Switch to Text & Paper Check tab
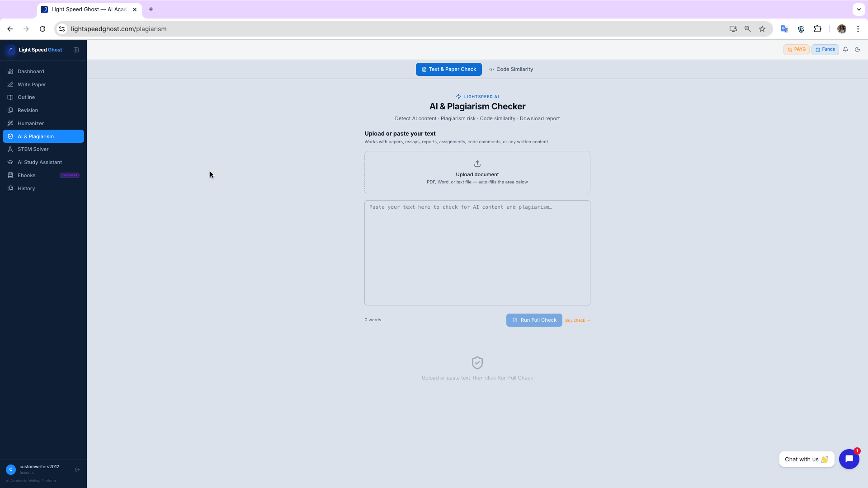 pos(449,69)
